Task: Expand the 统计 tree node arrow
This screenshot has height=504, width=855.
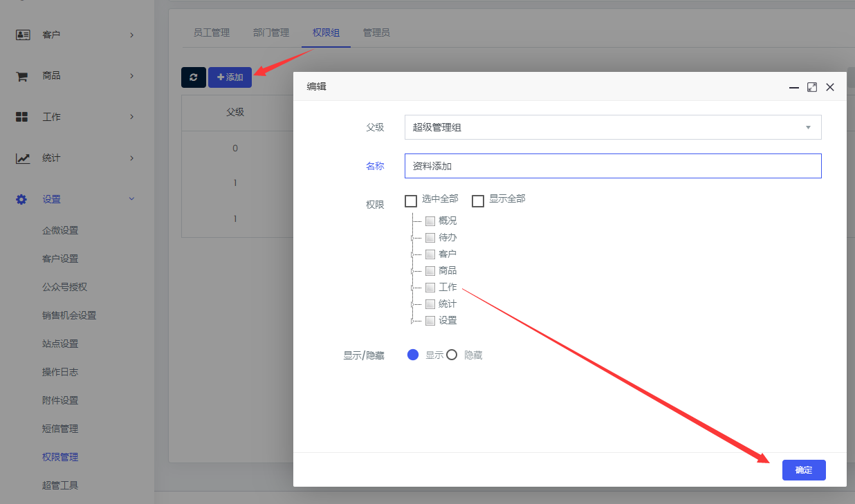Action: tap(412, 305)
